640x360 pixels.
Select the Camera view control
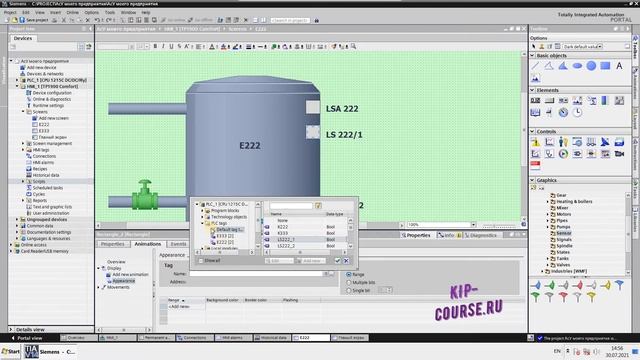[x=619, y=154]
